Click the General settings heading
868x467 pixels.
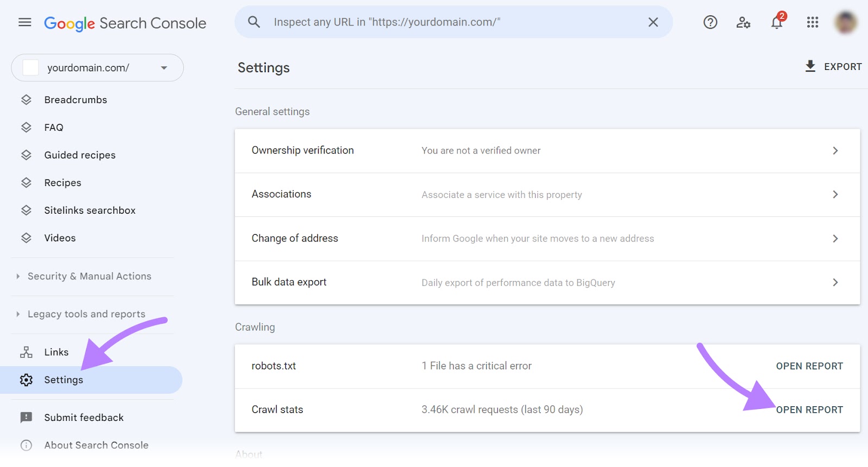(272, 112)
